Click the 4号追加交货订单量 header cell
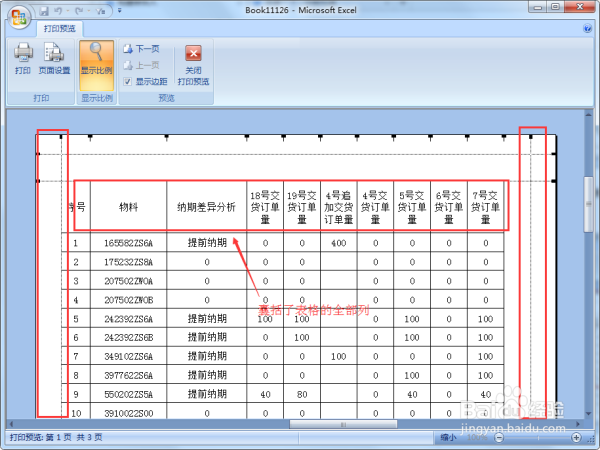This screenshot has height=450, width=600. click(339, 207)
